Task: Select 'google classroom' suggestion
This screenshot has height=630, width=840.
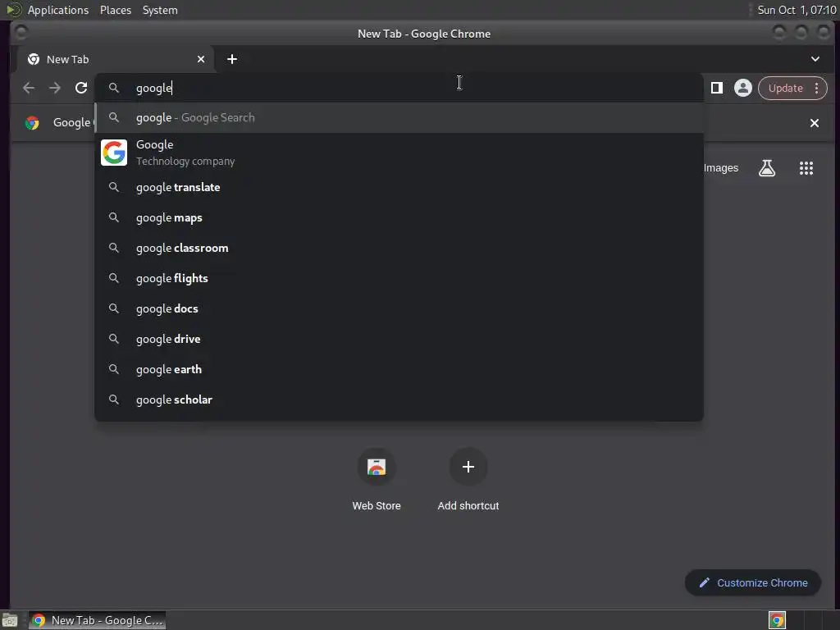Action: click(399, 248)
